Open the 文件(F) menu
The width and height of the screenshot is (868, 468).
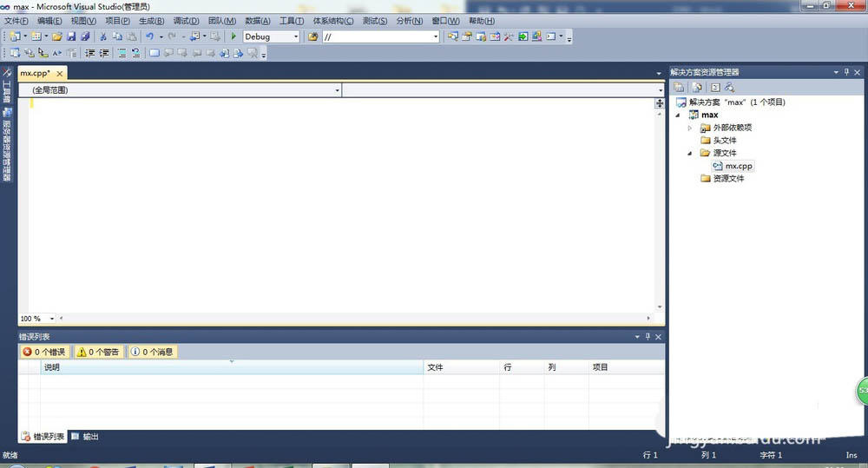pyautogui.click(x=16, y=21)
